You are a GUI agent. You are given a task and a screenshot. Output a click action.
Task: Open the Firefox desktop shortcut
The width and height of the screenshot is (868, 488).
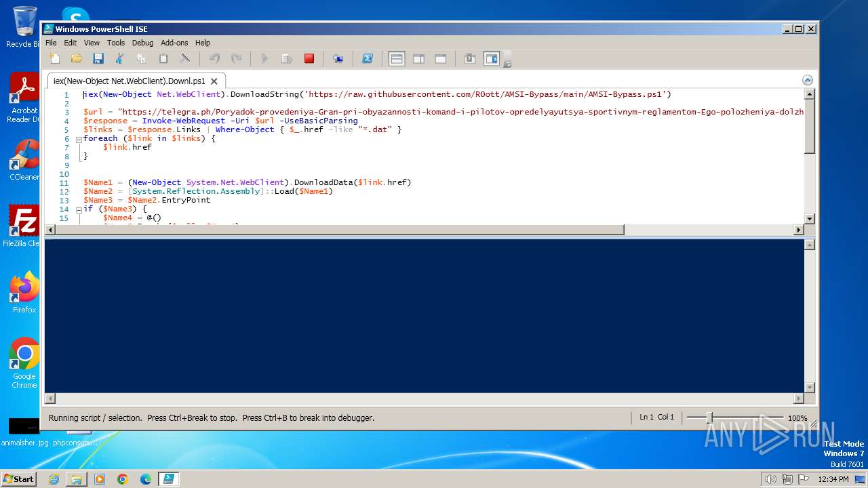pos(24,293)
